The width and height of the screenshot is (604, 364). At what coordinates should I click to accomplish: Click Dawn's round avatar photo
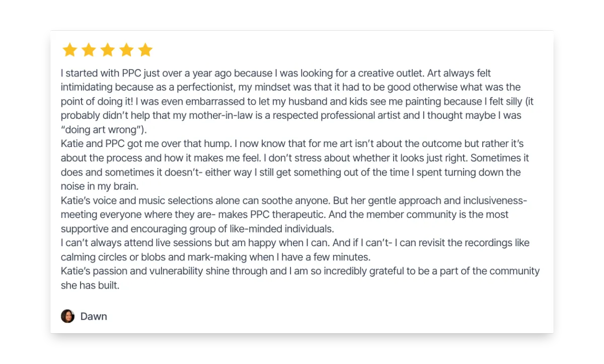tap(67, 316)
